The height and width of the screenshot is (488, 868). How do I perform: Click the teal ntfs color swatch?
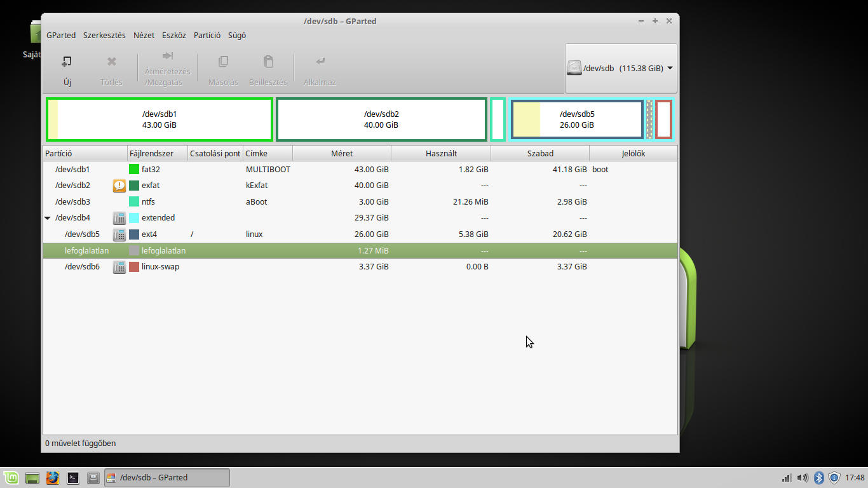point(134,202)
